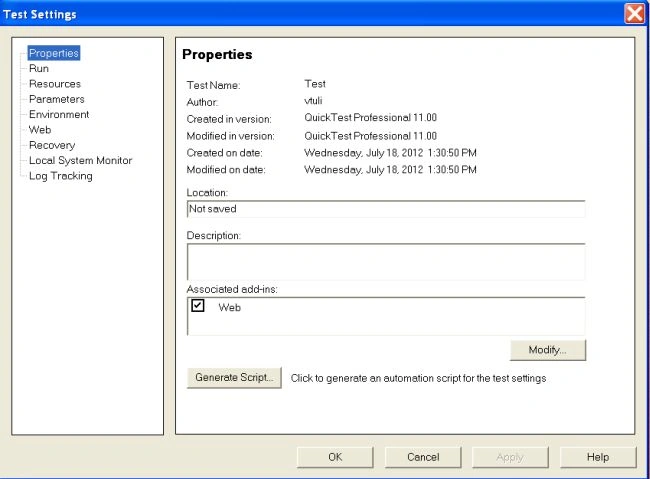650x479 pixels.
Task: Click the Location field showing Not saved
Action: [x=386, y=209]
